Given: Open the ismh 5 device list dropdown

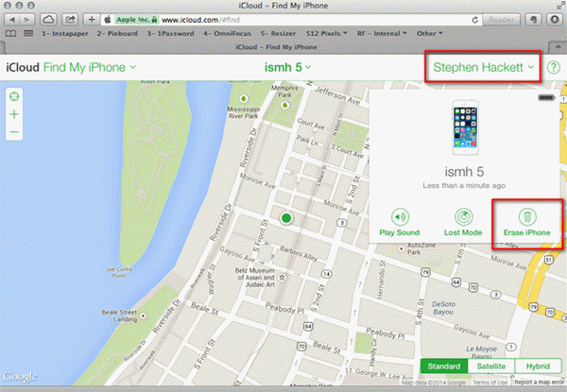Looking at the screenshot, I should pyautogui.click(x=287, y=68).
